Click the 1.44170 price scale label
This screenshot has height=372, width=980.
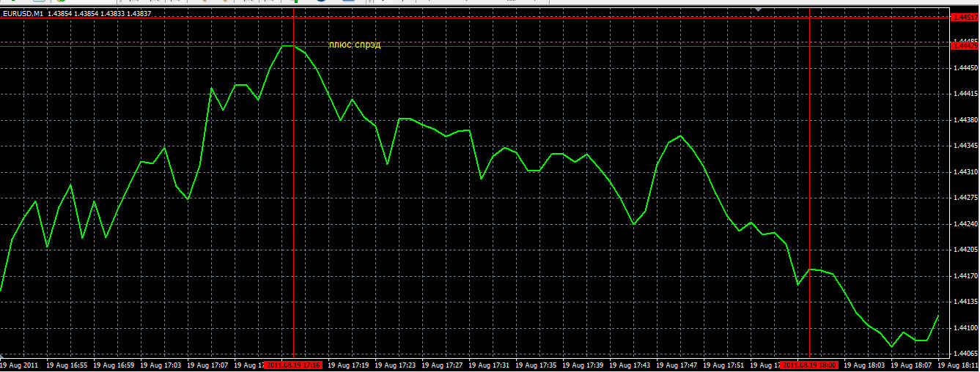point(965,277)
